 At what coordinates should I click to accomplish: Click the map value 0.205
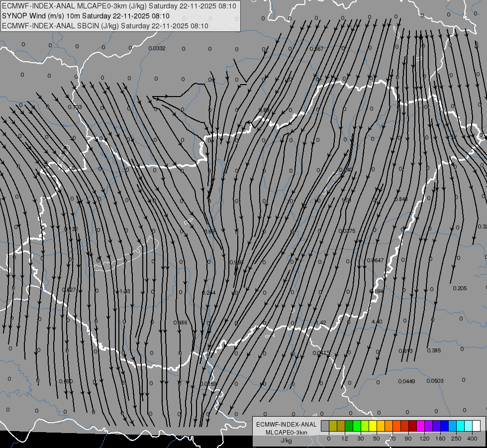click(460, 289)
